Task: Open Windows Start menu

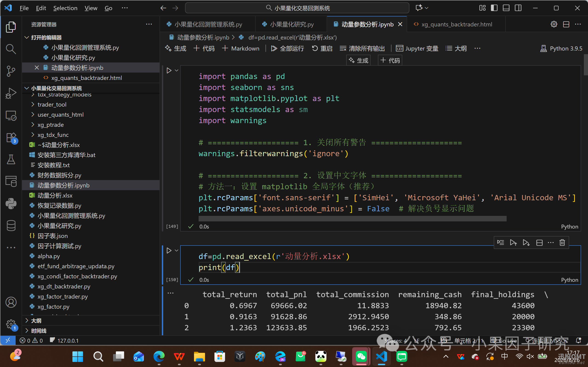Action: [x=78, y=357]
